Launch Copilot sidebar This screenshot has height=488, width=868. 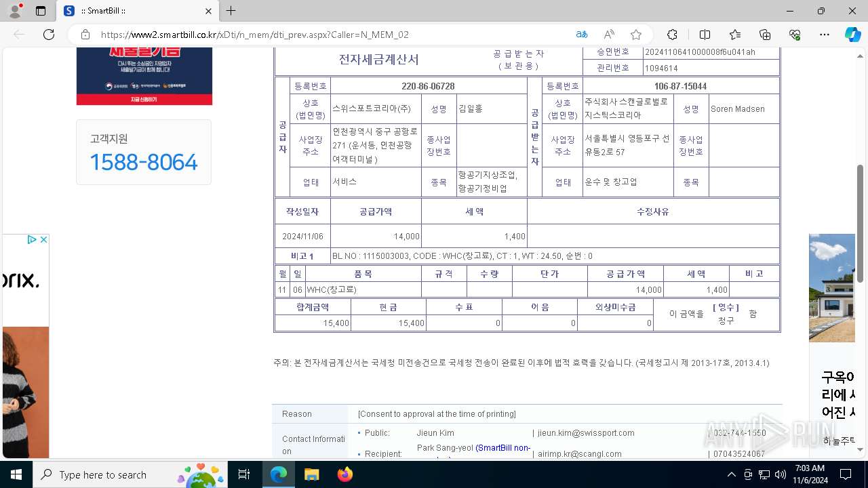point(852,35)
